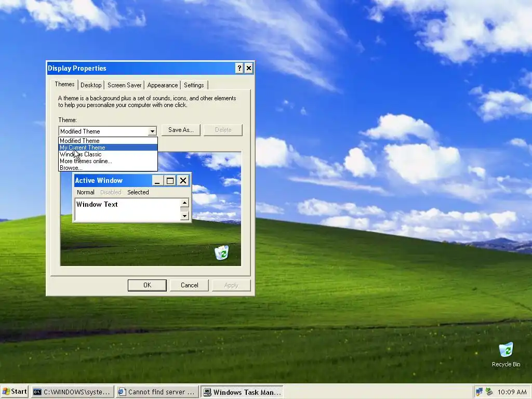532x399 pixels.
Task: Switch to the Appearance tab
Action: (x=163, y=85)
